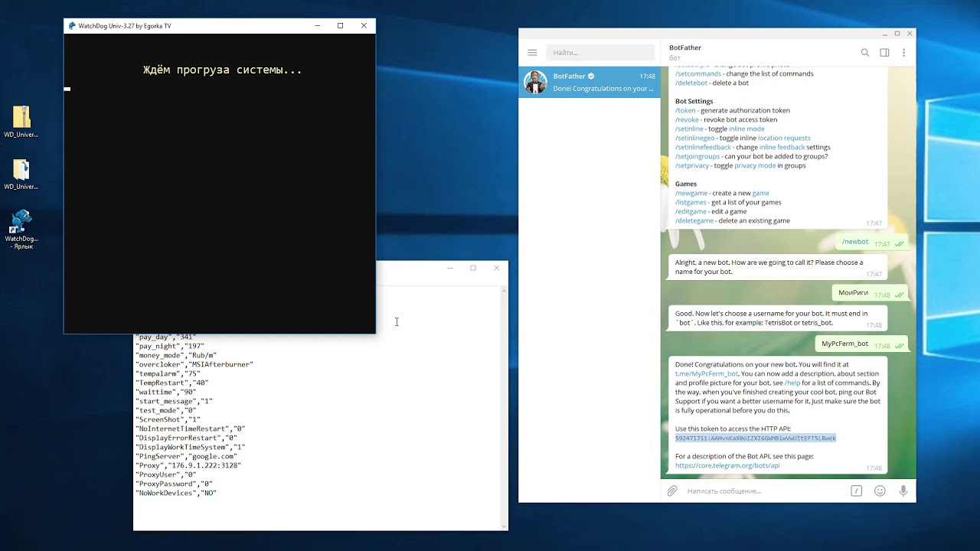Click the search icon in BotFather chat header
Screen dimensions: 980x551
(x=865, y=53)
